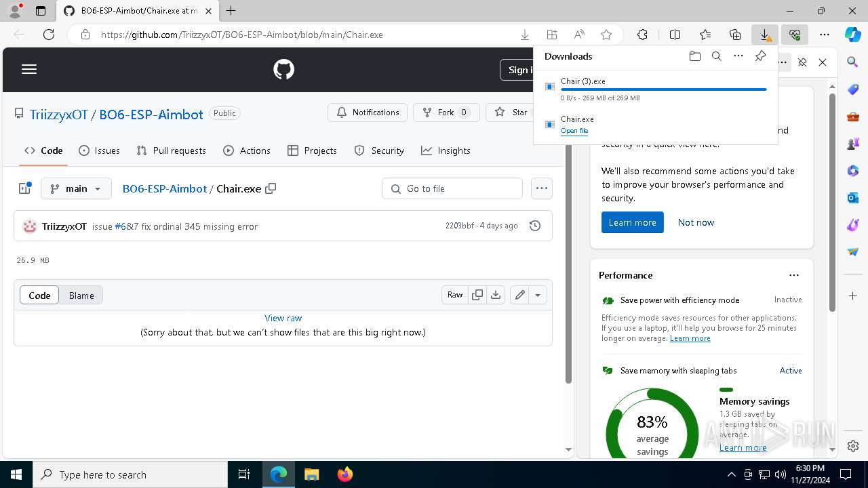Open the Insights tab
Screen dimensions: 868x488
click(446, 150)
